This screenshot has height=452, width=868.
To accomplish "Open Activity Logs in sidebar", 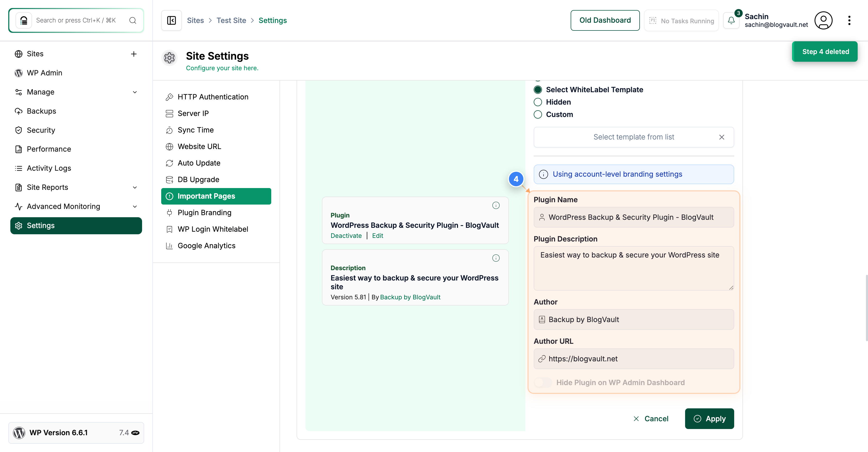I will [49, 168].
